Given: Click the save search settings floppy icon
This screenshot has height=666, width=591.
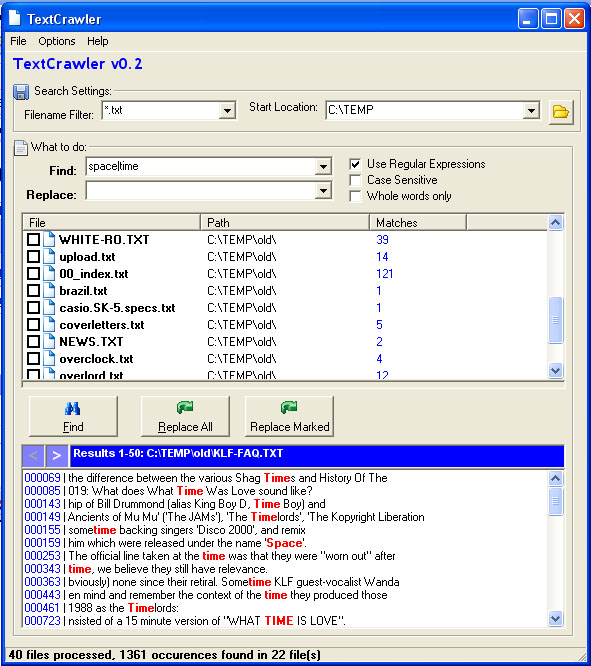Looking at the screenshot, I should [x=21, y=92].
